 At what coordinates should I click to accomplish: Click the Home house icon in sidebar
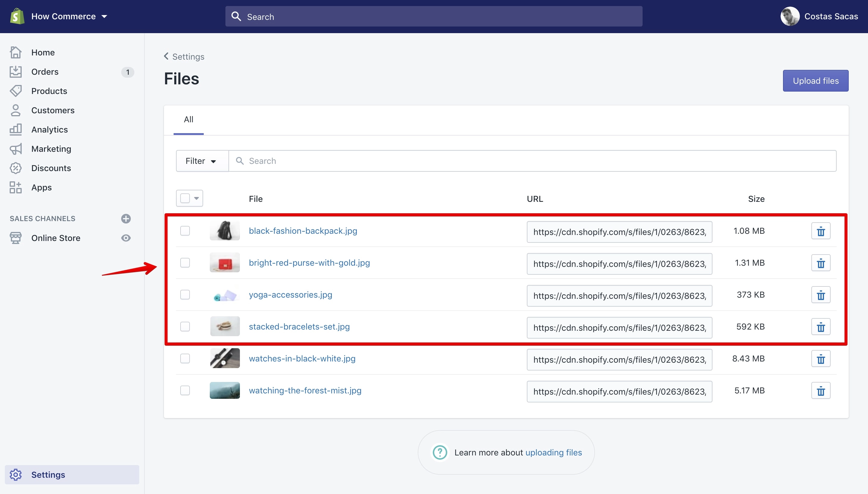(16, 52)
